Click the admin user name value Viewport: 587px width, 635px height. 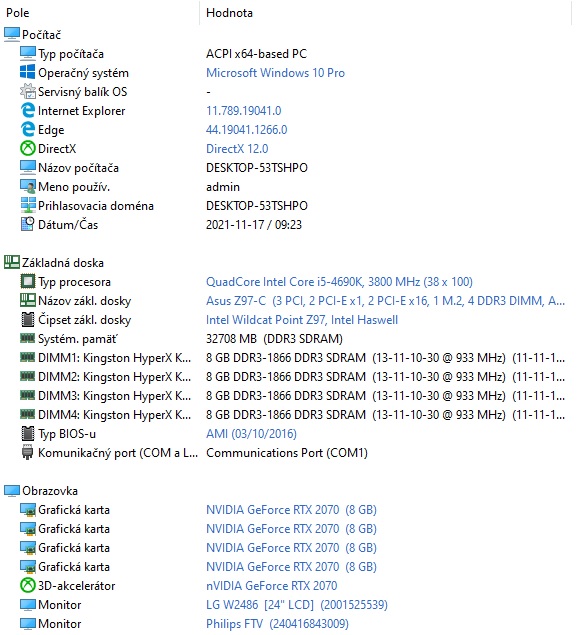click(x=223, y=187)
